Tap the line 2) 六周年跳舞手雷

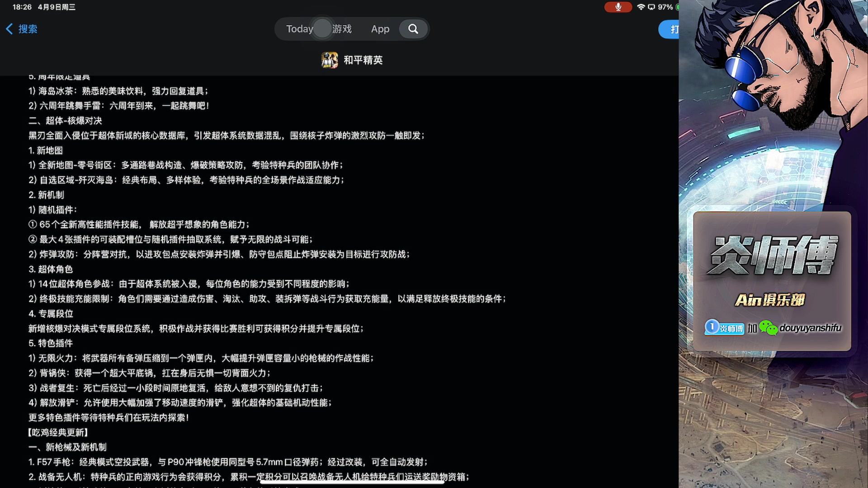tap(119, 106)
